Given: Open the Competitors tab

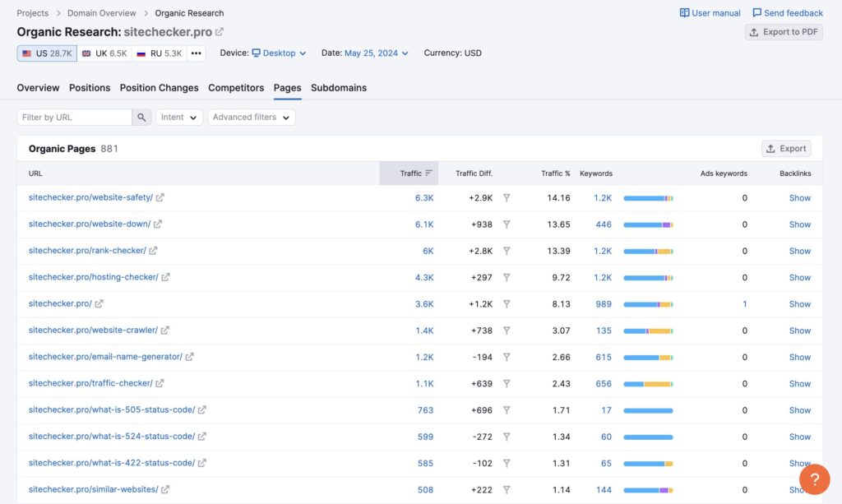Looking at the screenshot, I should [x=236, y=88].
